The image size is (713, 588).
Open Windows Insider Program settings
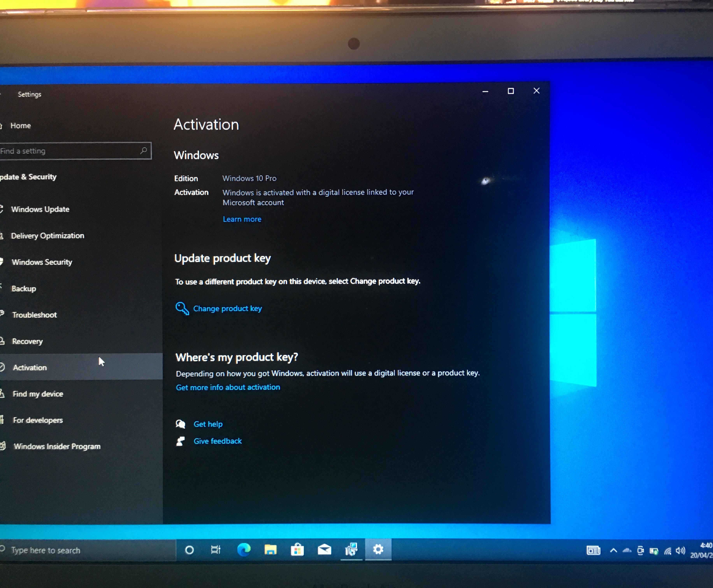[x=57, y=446]
